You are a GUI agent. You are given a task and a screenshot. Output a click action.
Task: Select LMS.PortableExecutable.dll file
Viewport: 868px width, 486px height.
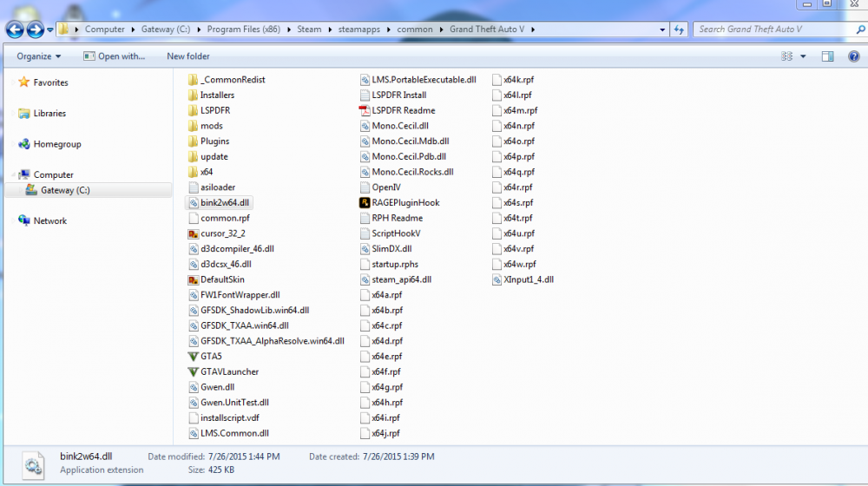click(x=418, y=80)
